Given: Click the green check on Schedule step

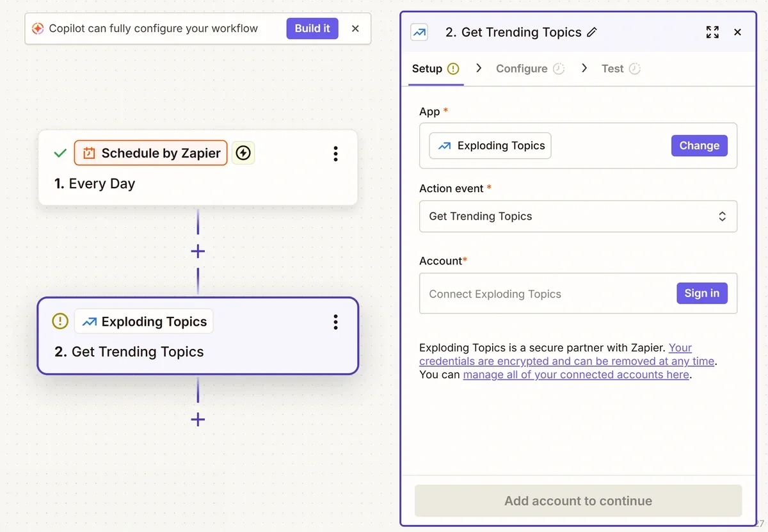Looking at the screenshot, I should click(x=60, y=154).
